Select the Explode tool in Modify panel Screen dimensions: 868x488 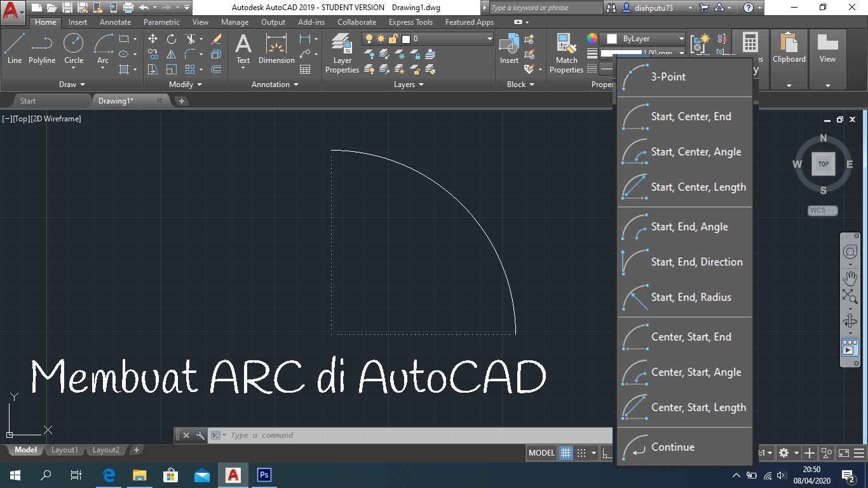click(216, 54)
